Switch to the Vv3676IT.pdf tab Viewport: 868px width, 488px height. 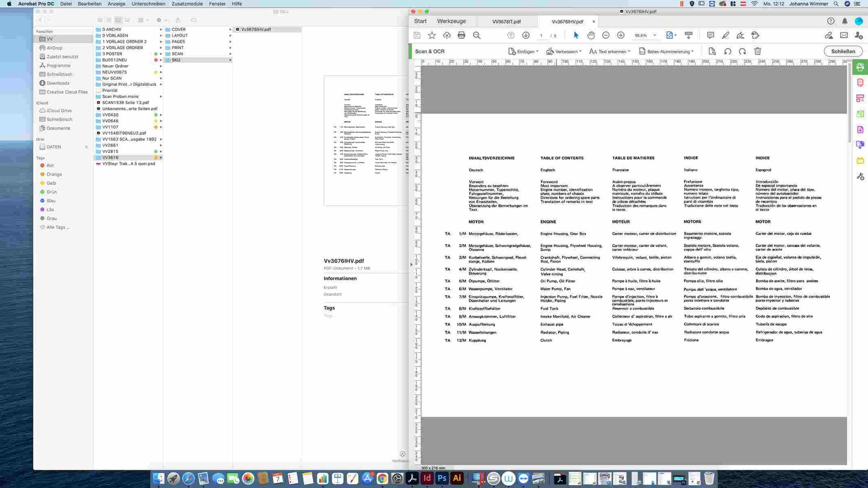point(506,22)
